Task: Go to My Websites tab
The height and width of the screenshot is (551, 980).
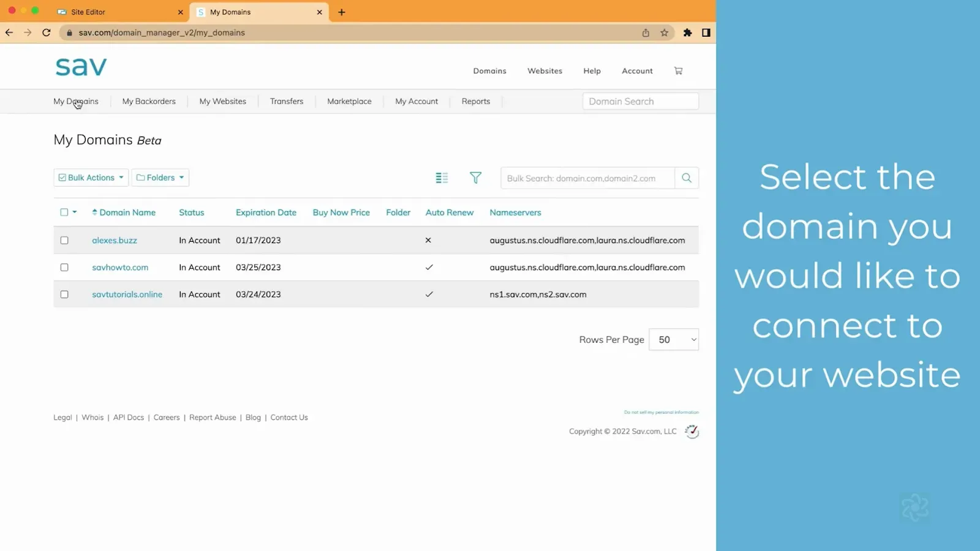Action: (x=223, y=102)
